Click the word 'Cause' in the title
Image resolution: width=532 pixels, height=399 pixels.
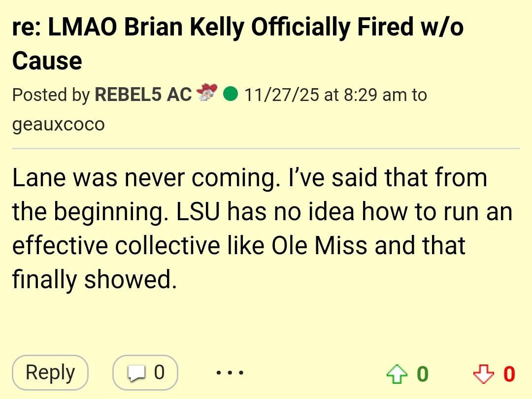[x=47, y=61]
